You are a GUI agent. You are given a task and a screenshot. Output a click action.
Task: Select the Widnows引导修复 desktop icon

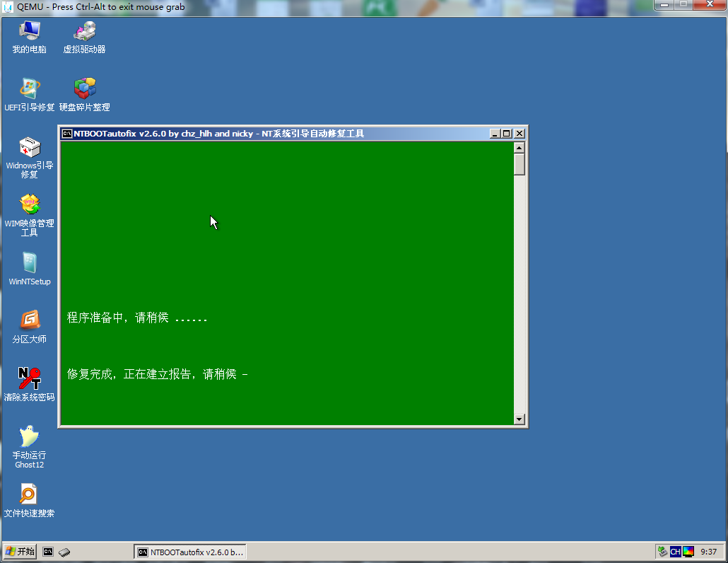point(29,148)
